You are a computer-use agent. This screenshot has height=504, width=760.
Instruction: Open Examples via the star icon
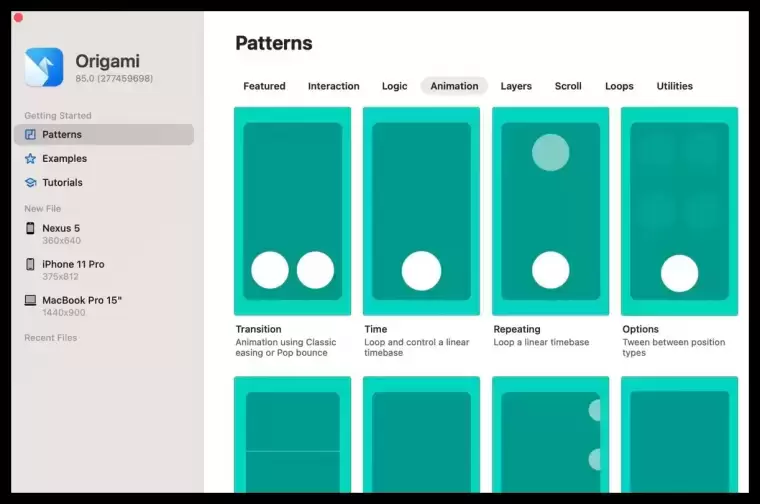click(30, 158)
